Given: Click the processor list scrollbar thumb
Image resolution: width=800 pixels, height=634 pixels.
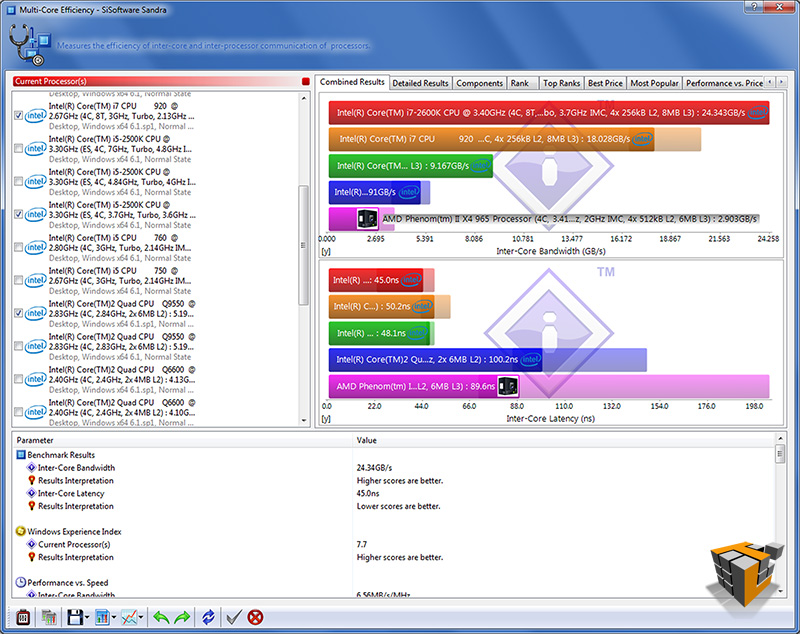Looking at the screenshot, I should click(x=304, y=245).
